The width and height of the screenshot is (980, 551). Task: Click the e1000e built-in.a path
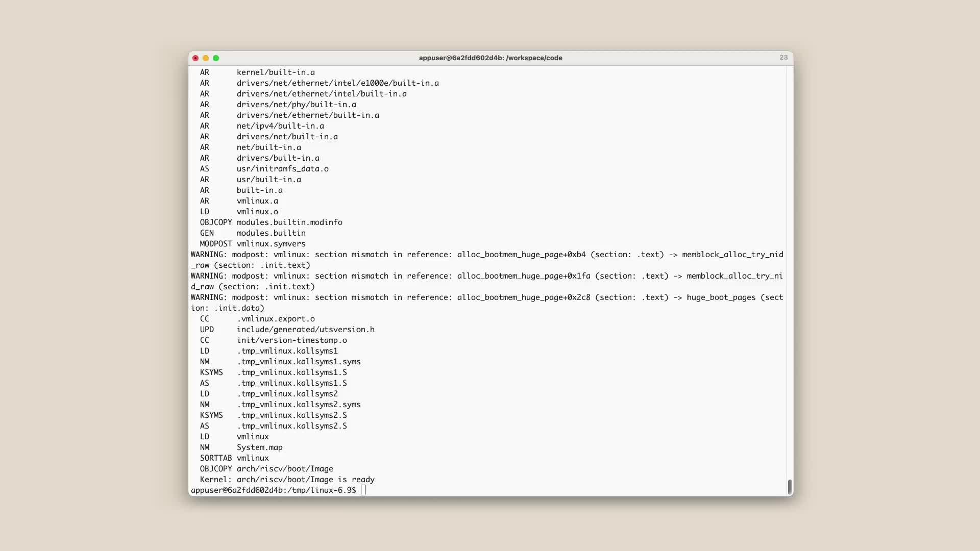(x=337, y=83)
